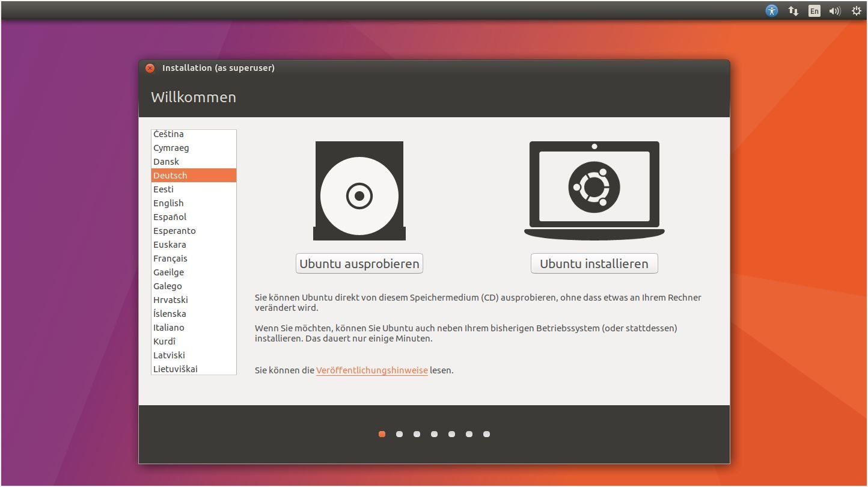868x487 pixels.
Task: Select Dansk in the language list
Action: (194, 162)
